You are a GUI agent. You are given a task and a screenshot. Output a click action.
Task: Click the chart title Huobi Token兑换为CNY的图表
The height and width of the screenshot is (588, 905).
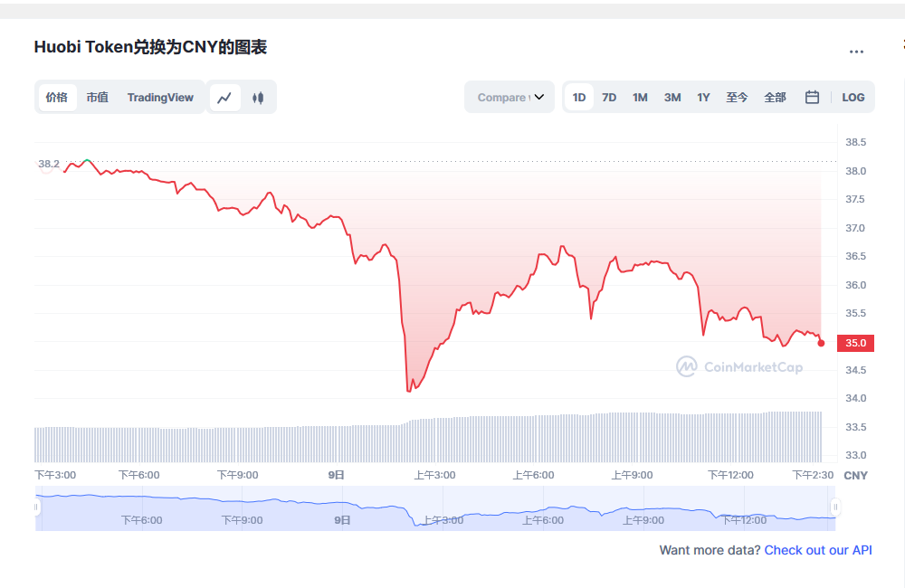click(150, 47)
